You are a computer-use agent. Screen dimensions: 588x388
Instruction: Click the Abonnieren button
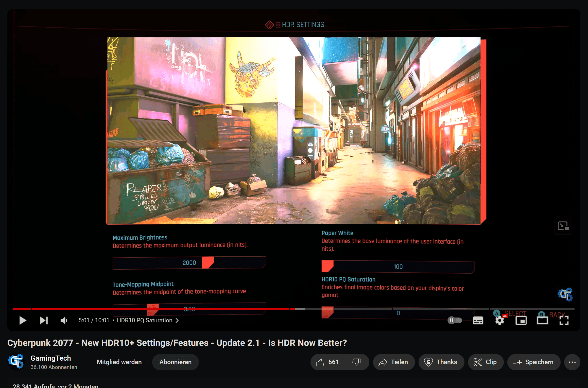point(175,362)
